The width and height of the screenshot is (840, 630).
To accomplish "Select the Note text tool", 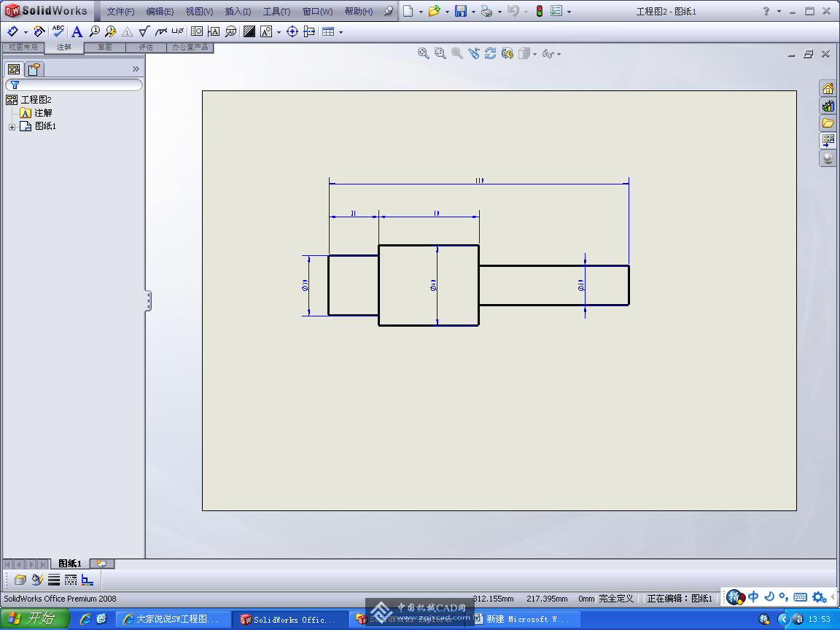I will pos(77,31).
